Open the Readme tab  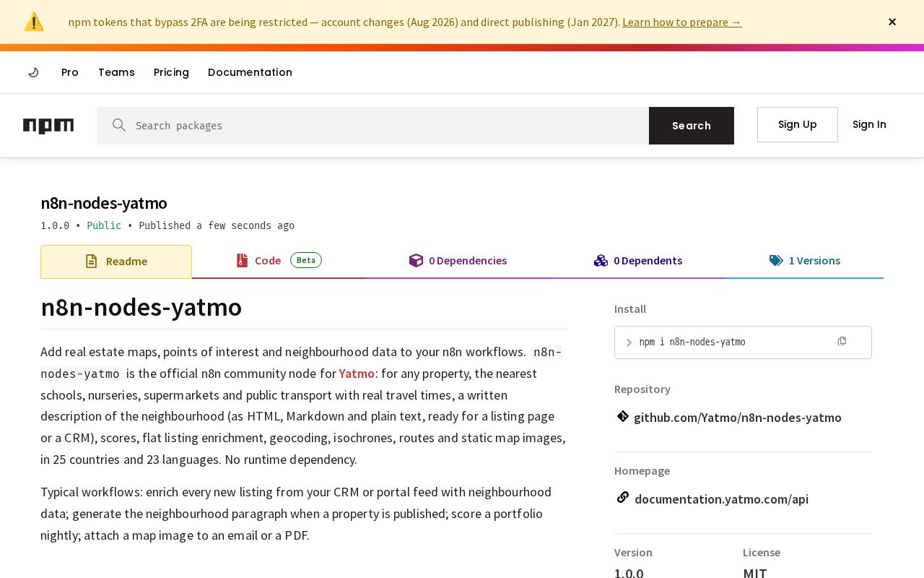(116, 262)
